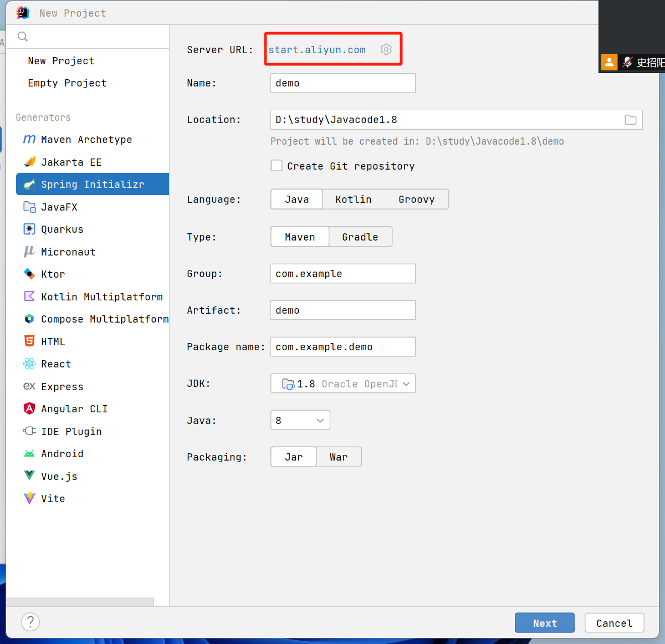Select the Ktor generator icon
This screenshot has width=665, height=644.
pyautogui.click(x=29, y=274)
